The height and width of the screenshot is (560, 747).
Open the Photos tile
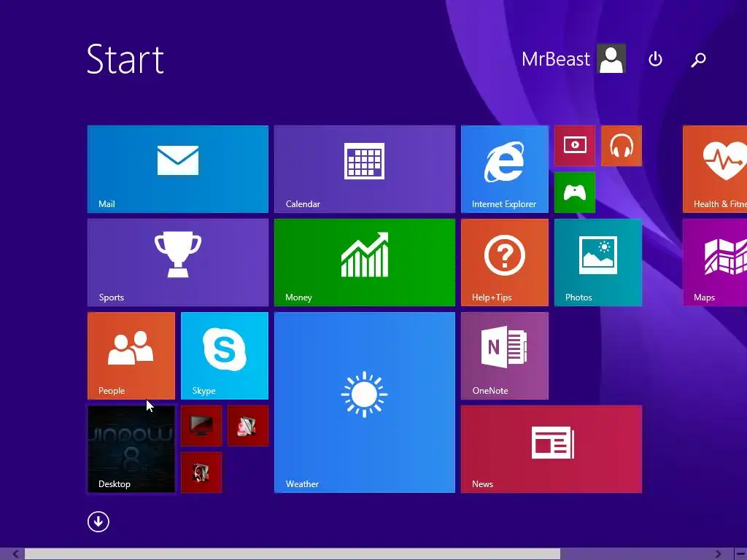pyautogui.click(x=598, y=262)
